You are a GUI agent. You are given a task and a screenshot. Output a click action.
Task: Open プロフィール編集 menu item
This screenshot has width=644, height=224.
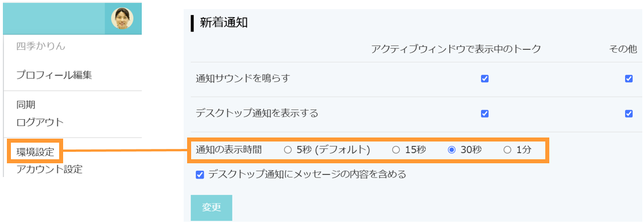(x=54, y=75)
